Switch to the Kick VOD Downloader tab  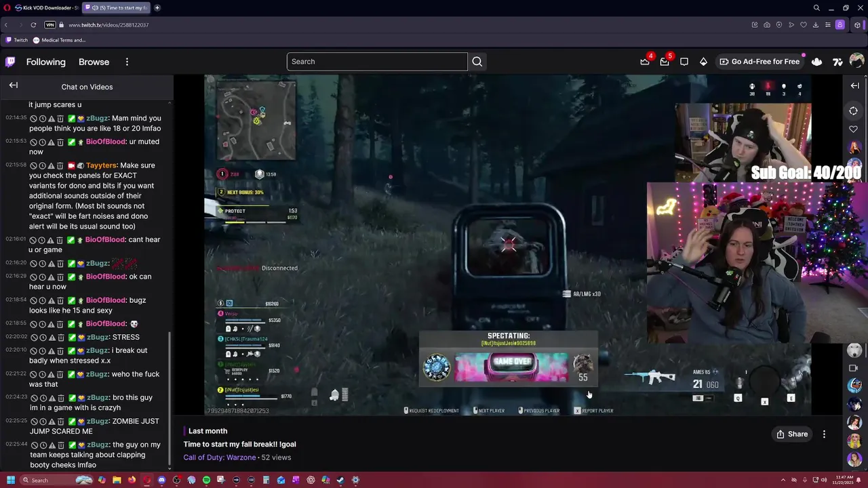[46, 8]
